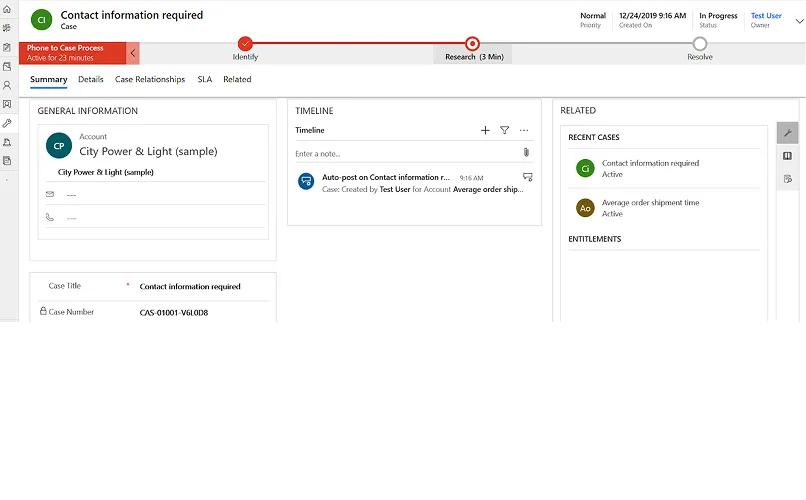
Task: Click the Home icon in left sidebar
Action: 7,9
